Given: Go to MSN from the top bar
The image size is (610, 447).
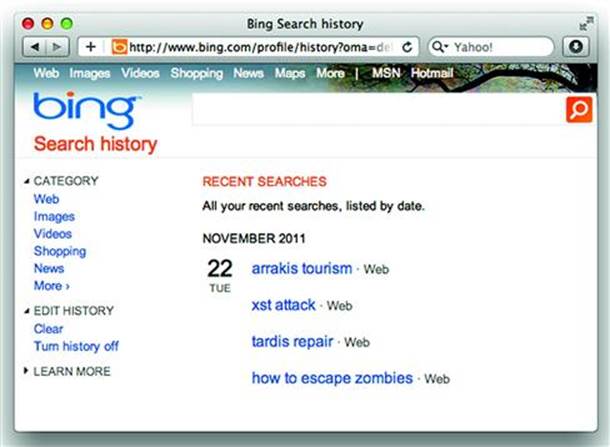Looking at the screenshot, I should pyautogui.click(x=386, y=73).
